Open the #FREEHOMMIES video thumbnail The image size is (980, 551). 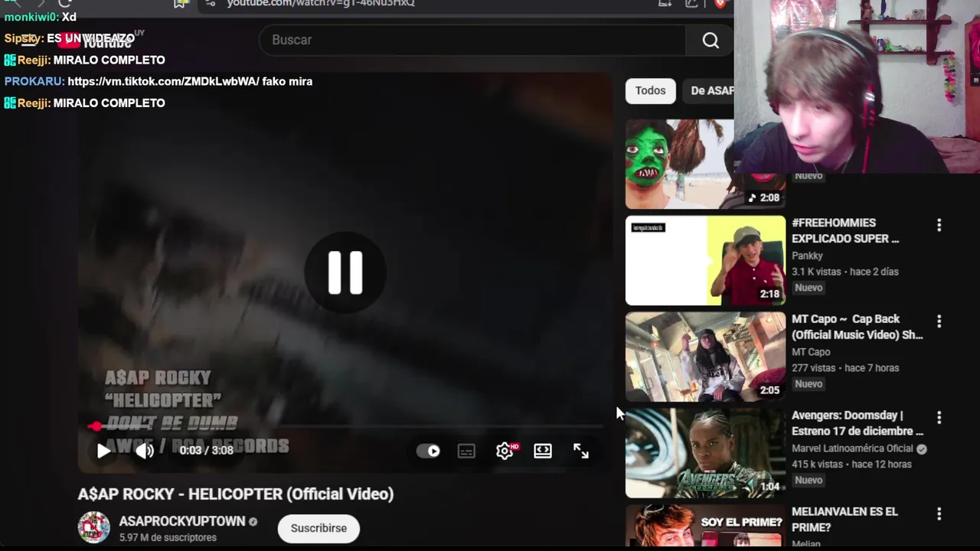click(705, 260)
